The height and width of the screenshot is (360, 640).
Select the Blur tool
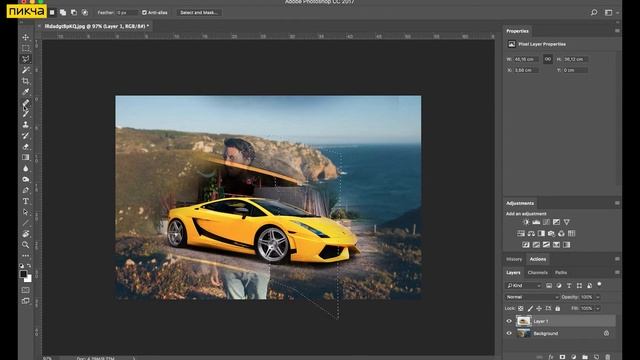tap(26, 168)
